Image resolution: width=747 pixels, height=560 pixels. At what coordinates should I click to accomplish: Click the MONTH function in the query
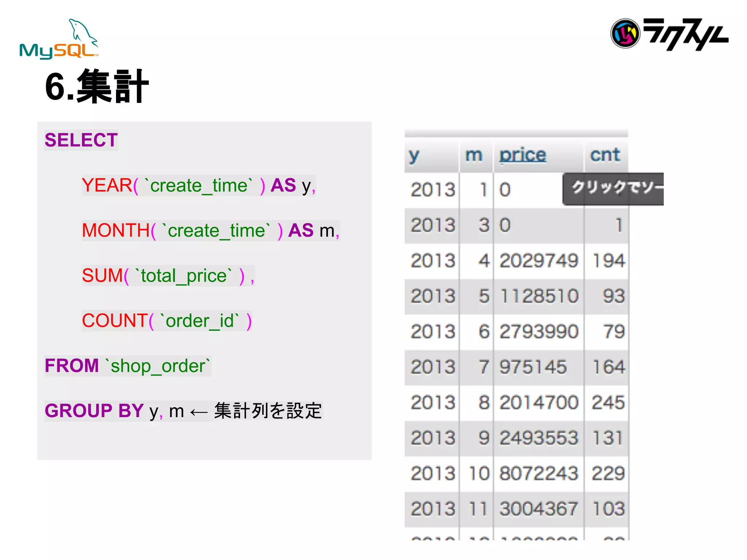[x=116, y=230]
